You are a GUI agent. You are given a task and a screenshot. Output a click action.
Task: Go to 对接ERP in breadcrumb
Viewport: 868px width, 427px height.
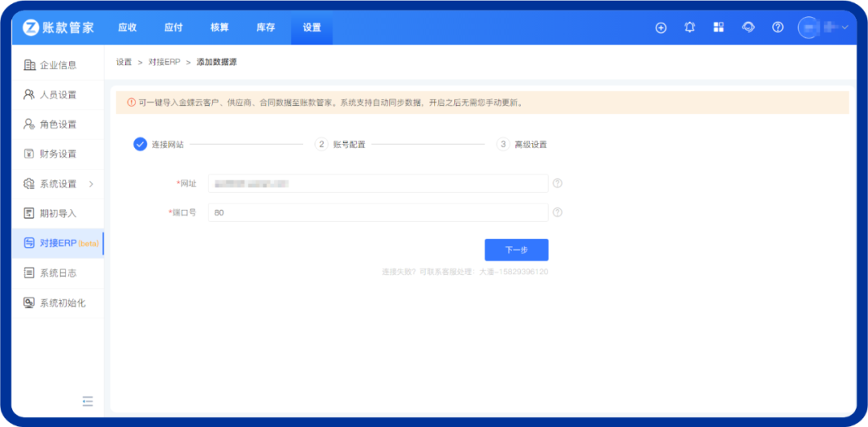164,62
